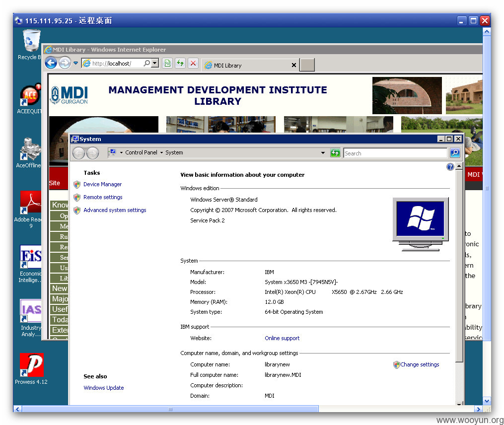Click Internet Explorer forward button
Viewport: 504px width, 425px height.
click(x=65, y=63)
